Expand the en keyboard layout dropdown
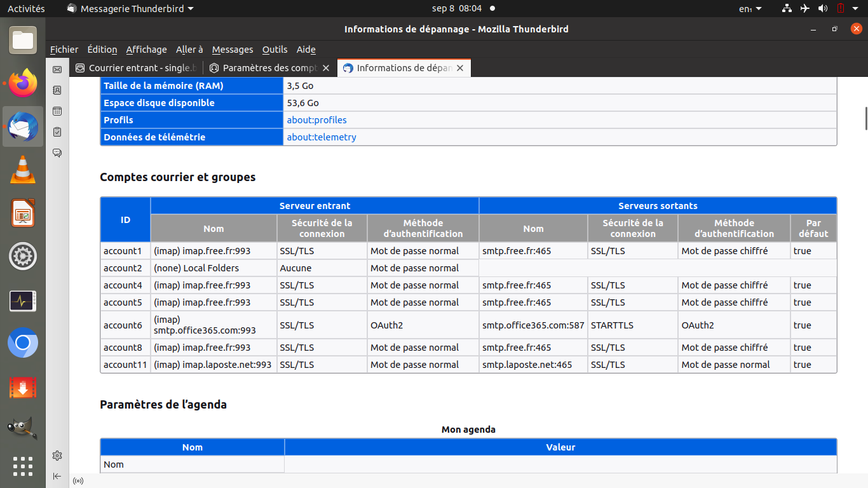 pos(754,9)
